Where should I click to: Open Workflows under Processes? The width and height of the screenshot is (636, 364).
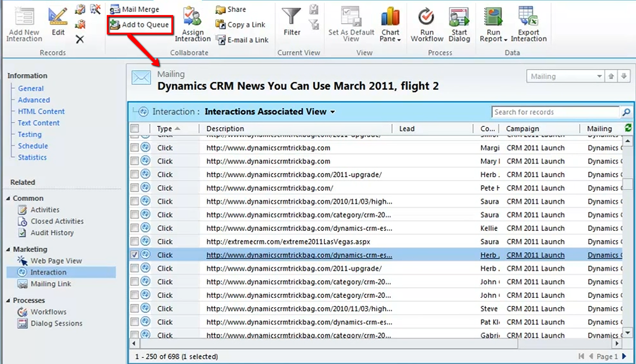(42, 312)
